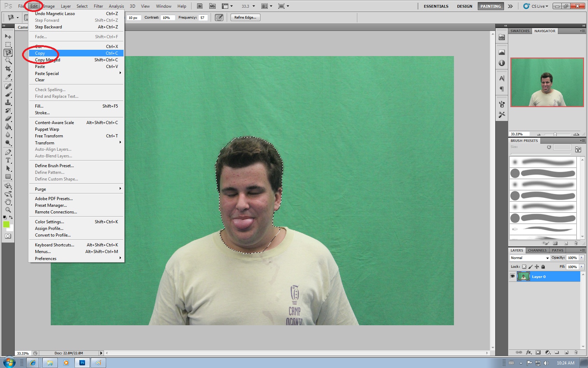Screen dimensions: 588x368
Task: Toggle lock image pixels brush icon
Action: (530, 267)
